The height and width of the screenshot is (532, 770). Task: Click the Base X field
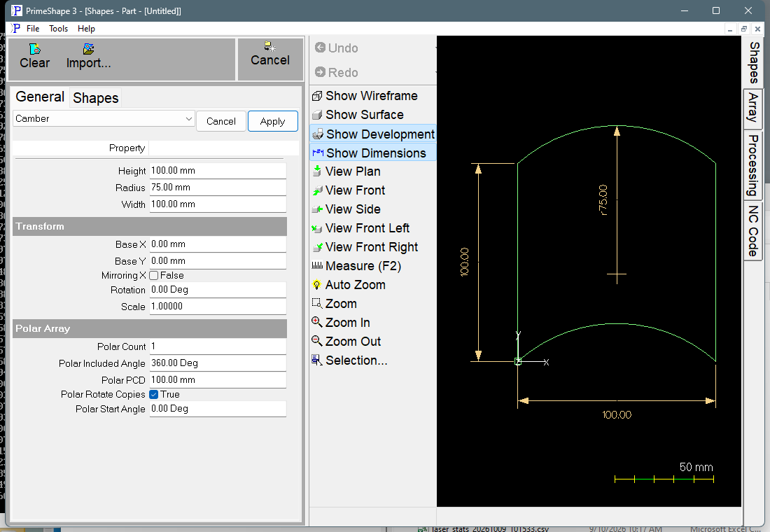(x=218, y=244)
